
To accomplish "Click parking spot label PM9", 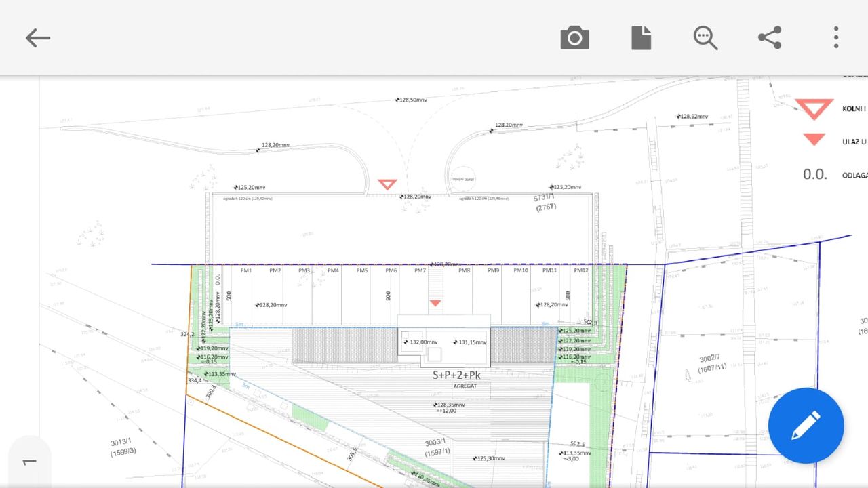I will click(493, 270).
